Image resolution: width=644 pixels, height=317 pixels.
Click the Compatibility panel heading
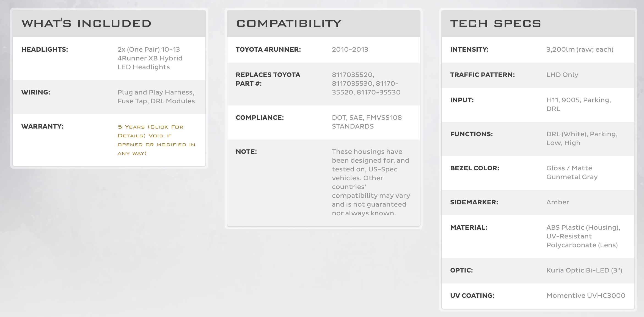289,23
